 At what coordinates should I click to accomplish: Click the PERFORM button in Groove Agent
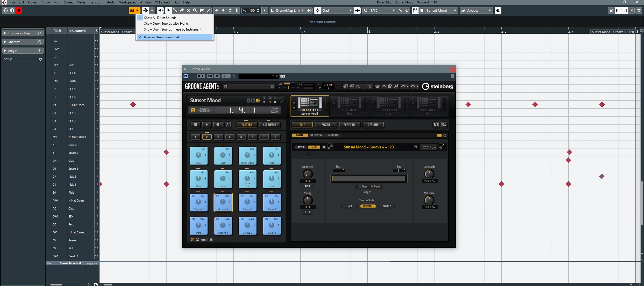tap(349, 125)
